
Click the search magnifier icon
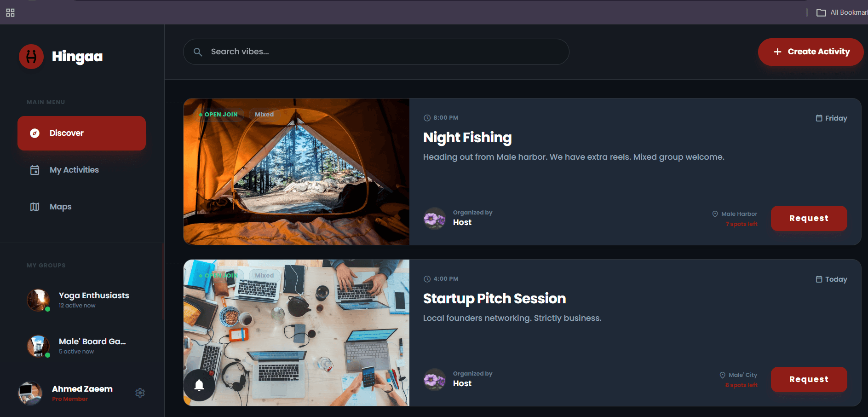198,52
